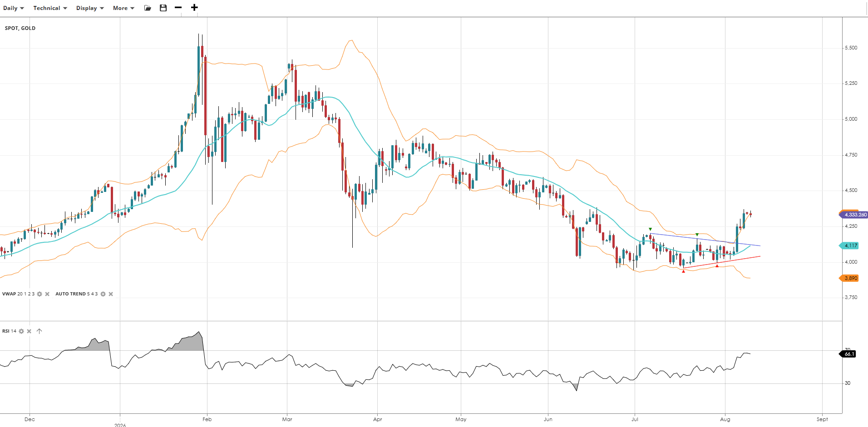
Task: Click the Aug date axis label
Action: tap(725, 419)
